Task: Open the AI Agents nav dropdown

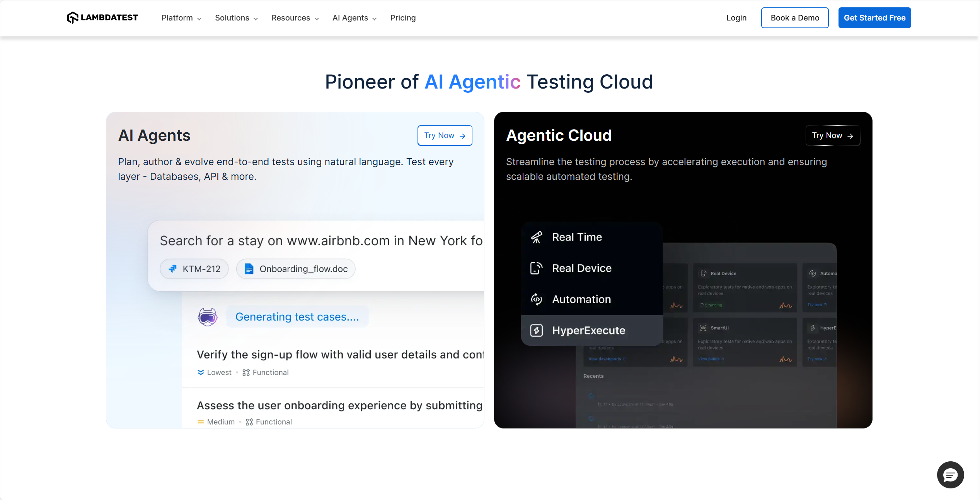Action: pyautogui.click(x=354, y=18)
